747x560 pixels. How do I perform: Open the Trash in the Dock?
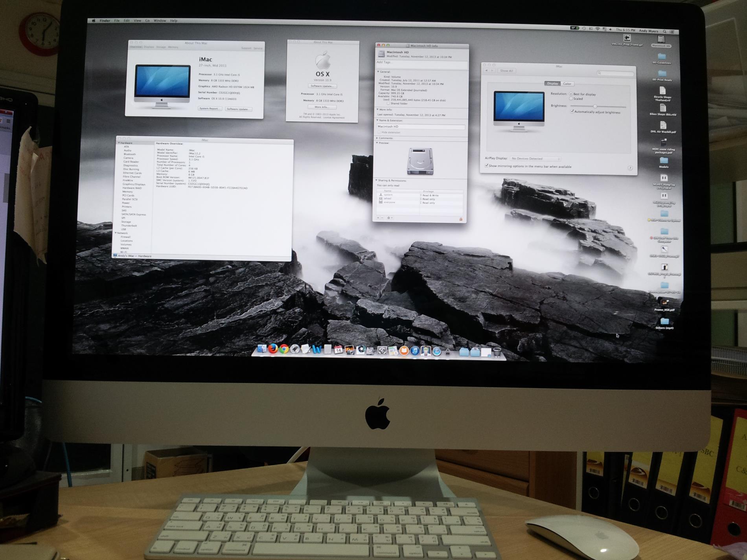(x=497, y=352)
